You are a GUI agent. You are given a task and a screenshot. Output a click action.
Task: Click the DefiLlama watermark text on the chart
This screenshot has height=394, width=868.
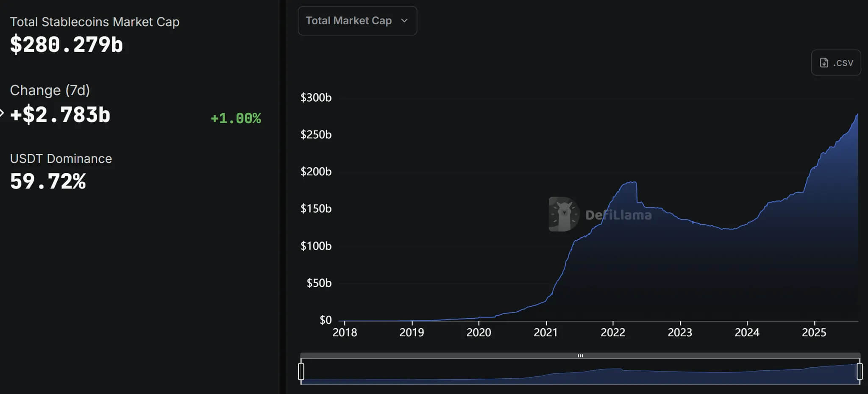[618, 215]
